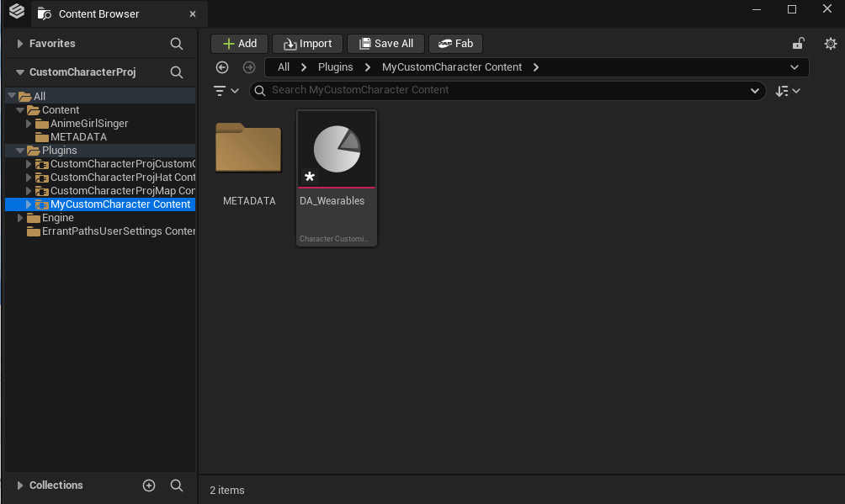This screenshot has width=845, height=504.
Task: Toggle the Content Browser lock icon
Action: click(798, 44)
